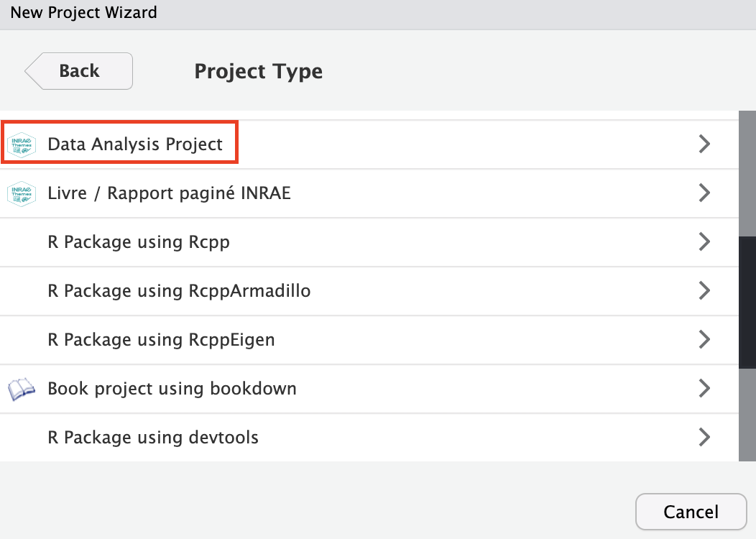Image resolution: width=756 pixels, height=539 pixels.
Task: Select R Package using Rcpp entry
Action: coord(139,242)
